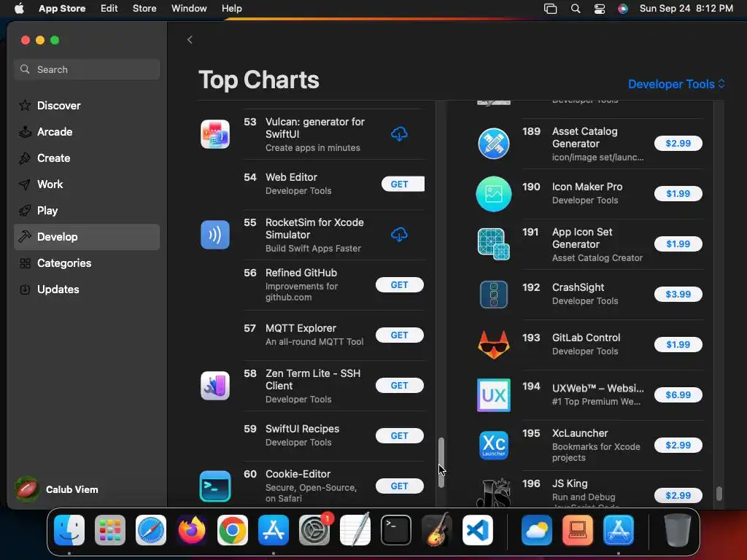Screen dimensions: 747x560
Task: Select Discover in the sidebar
Action: click(87, 105)
